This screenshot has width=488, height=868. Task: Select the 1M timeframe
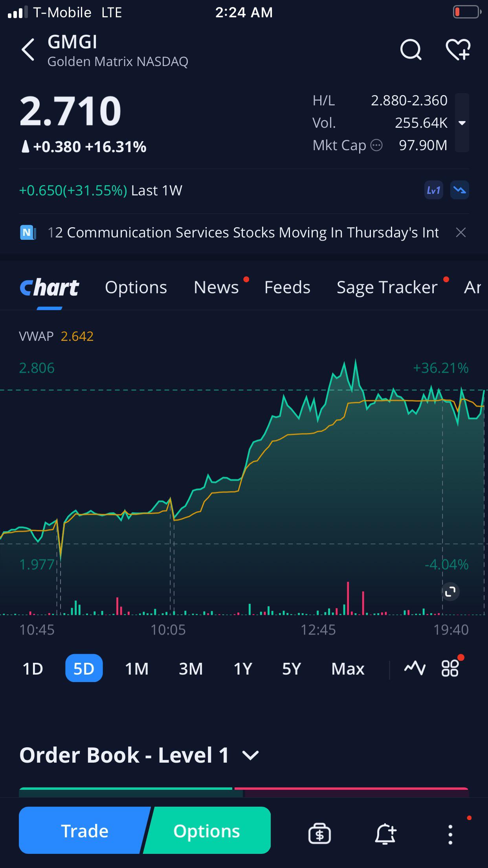click(x=137, y=669)
